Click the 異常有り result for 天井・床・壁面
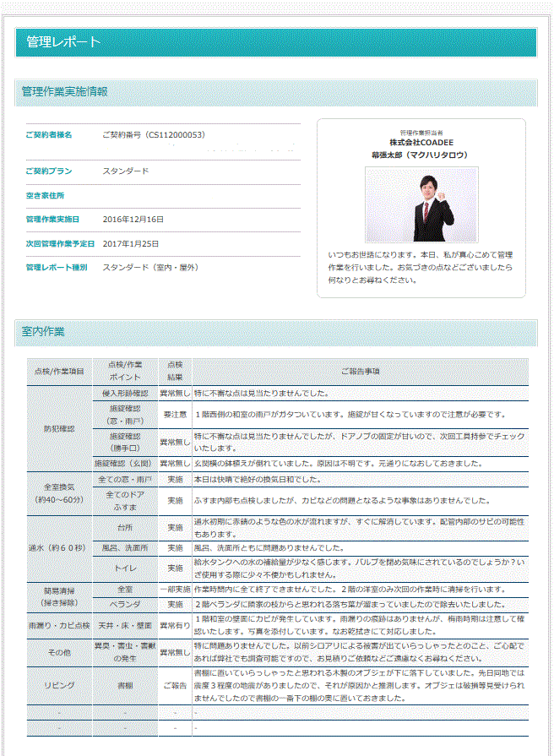This screenshot has width=554, height=756. (175, 625)
